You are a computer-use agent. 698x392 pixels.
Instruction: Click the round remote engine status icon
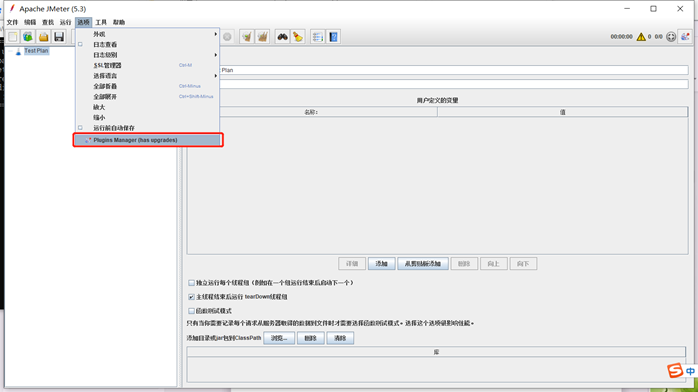[671, 37]
